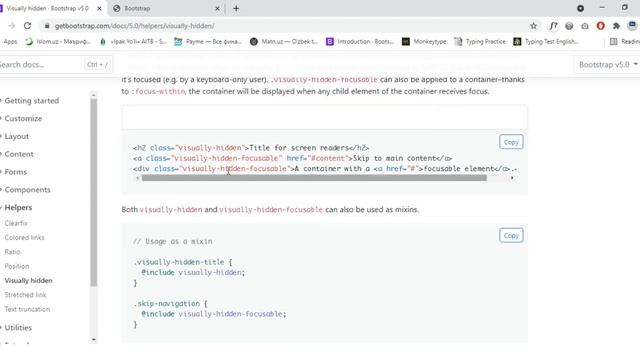Open a new tab with the plus button

[236, 8]
